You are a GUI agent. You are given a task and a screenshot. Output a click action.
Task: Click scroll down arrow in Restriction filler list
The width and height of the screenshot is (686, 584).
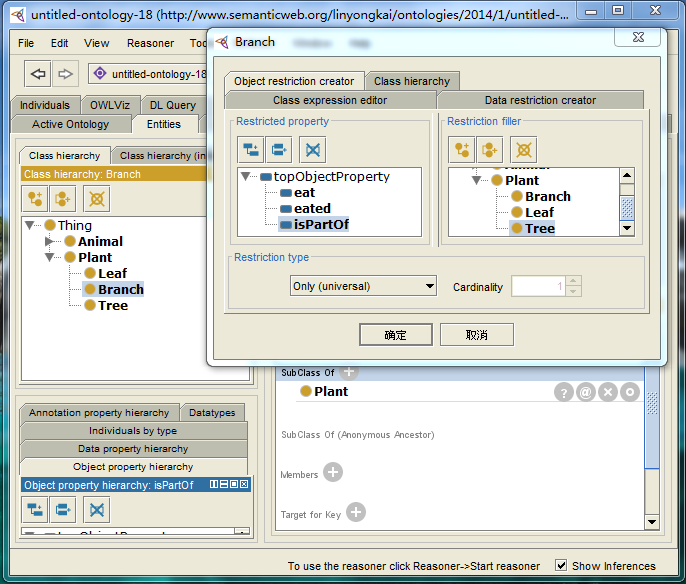point(627,228)
